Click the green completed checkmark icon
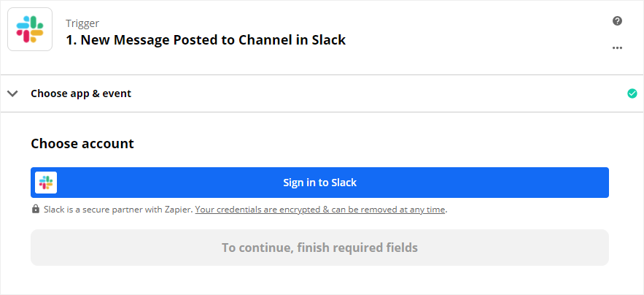This screenshot has width=644, height=295. coord(632,93)
